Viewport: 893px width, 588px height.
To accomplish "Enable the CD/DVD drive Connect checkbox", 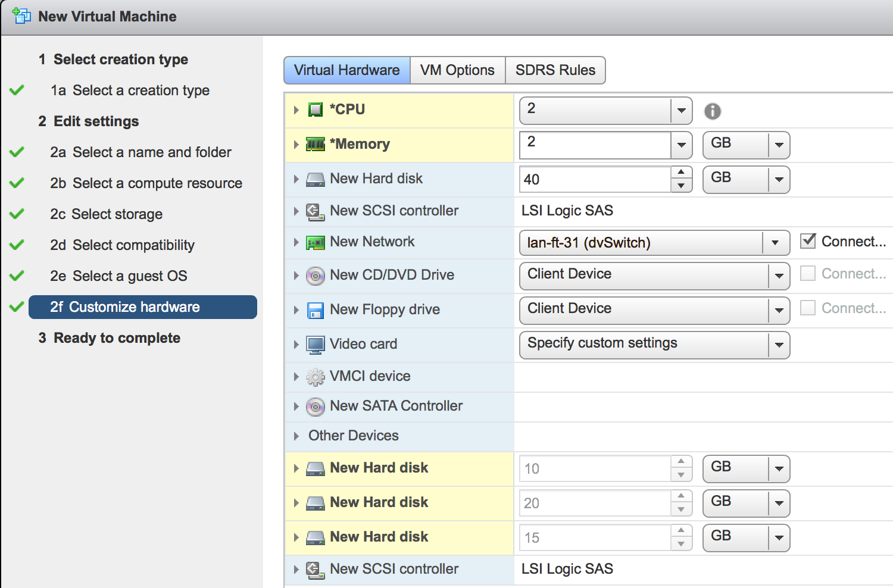I will pos(808,273).
